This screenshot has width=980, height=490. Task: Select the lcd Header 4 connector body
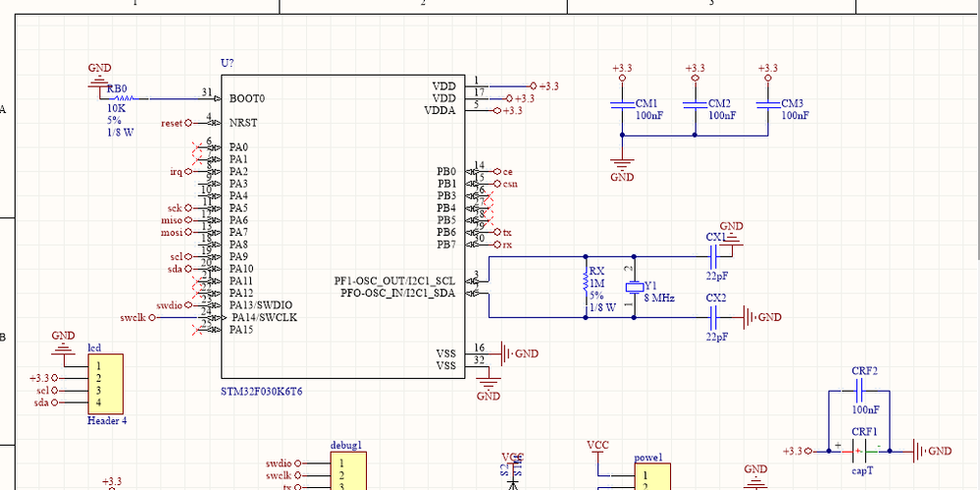105,384
